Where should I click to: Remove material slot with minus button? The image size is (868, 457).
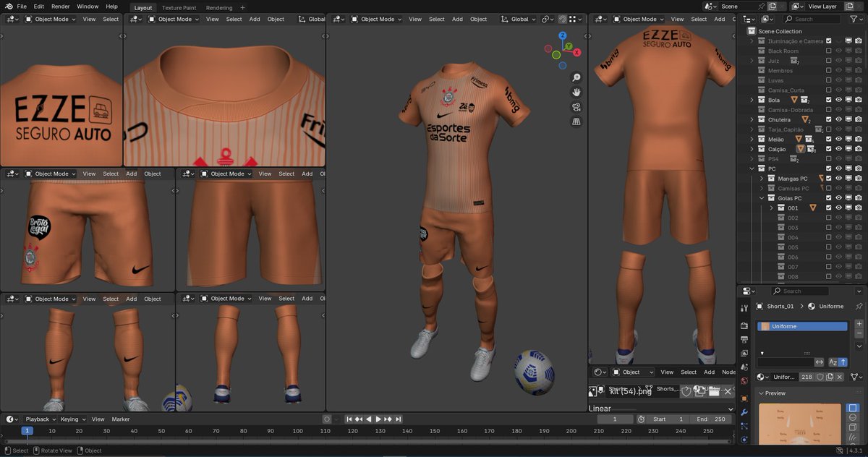859,334
